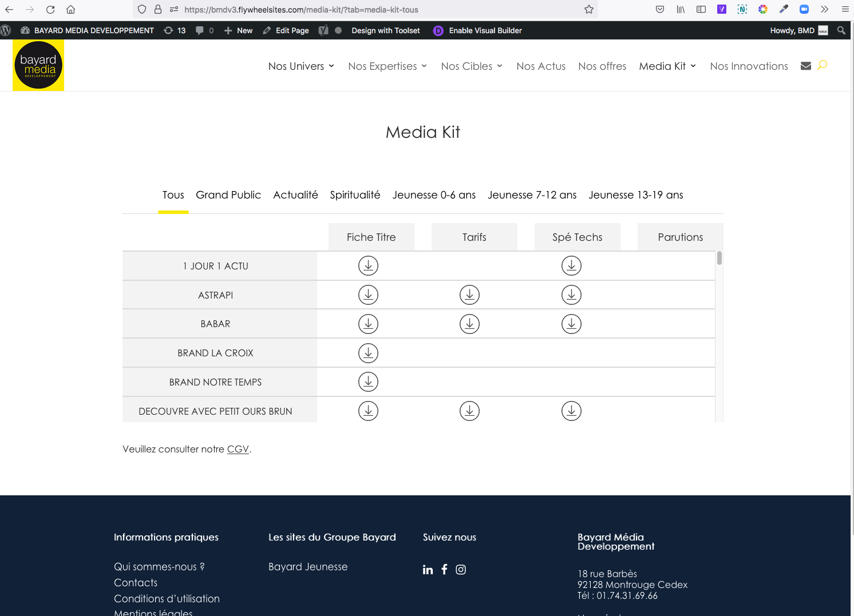854x616 pixels.
Task: Switch to the Jeunesse 7-12 ans tab
Action: point(532,195)
